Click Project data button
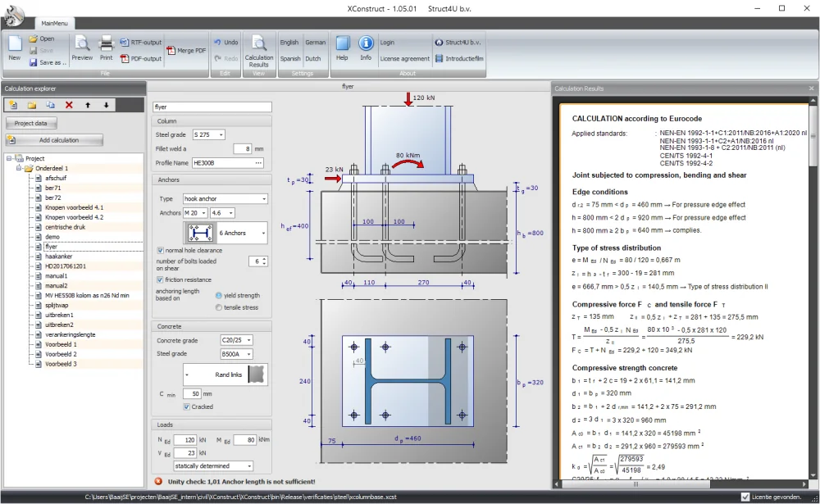Viewport: 820px width, 504px height. click(31, 124)
